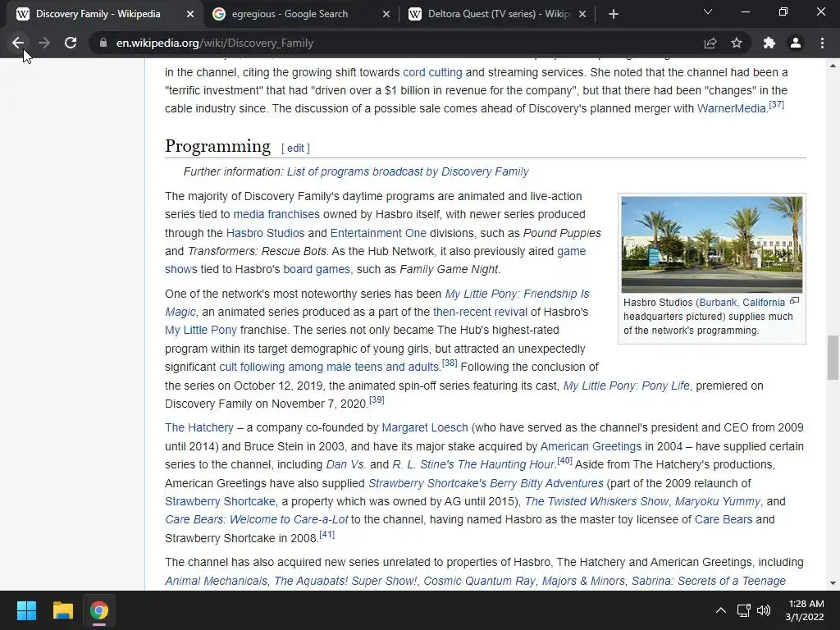
Task: Open the Dan Vs. link
Action: [346, 464]
